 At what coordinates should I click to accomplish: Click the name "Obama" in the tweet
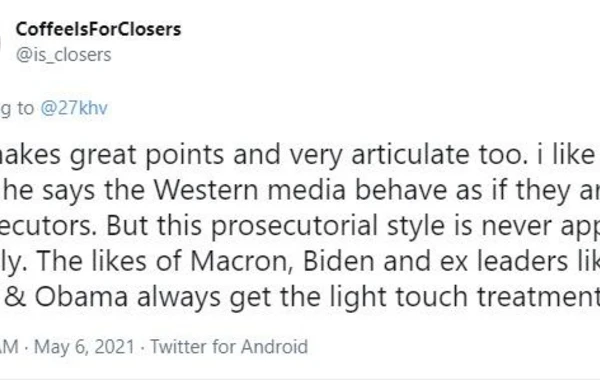click(x=81, y=297)
